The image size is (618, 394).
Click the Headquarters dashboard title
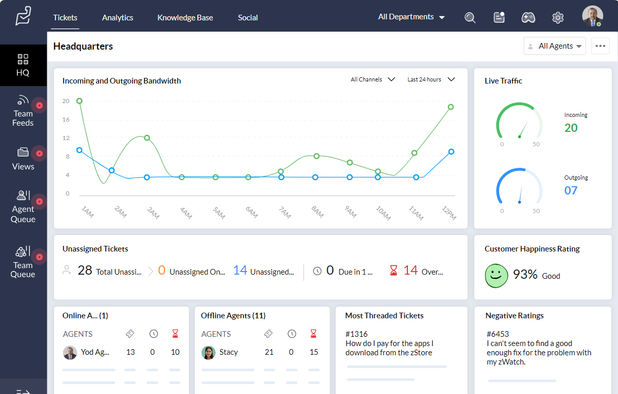point(83,46)
